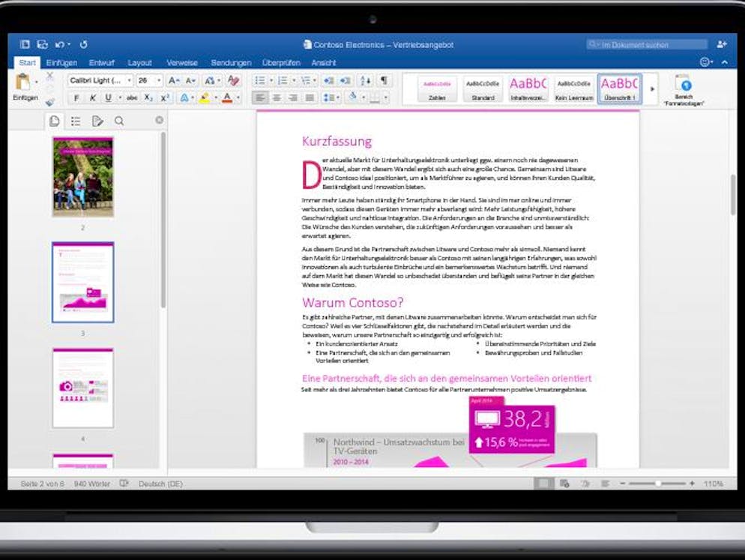This screenshot has width=745, height=560.
Task: Apply the Kein Leerraum style
Action: 574,89
